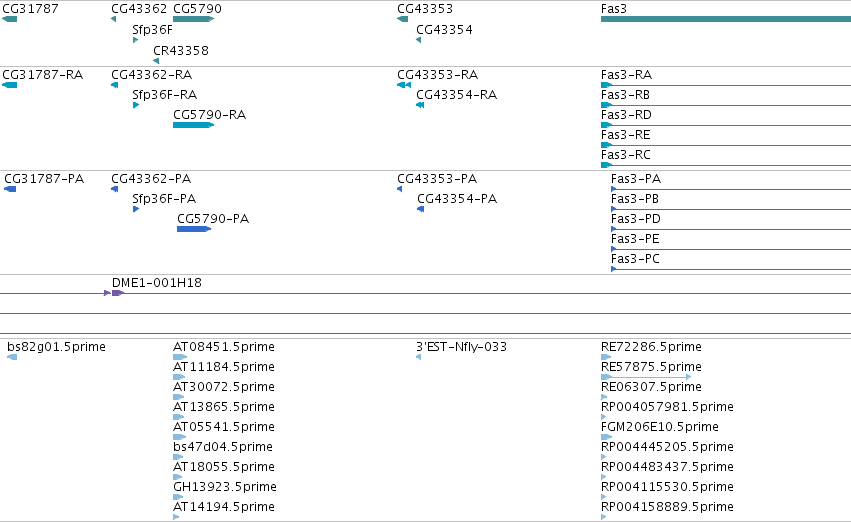This screenshot has width=851, height=522.
Task: Click the CG43354 gene label without suffix
Action: click(x=444, y=30)
